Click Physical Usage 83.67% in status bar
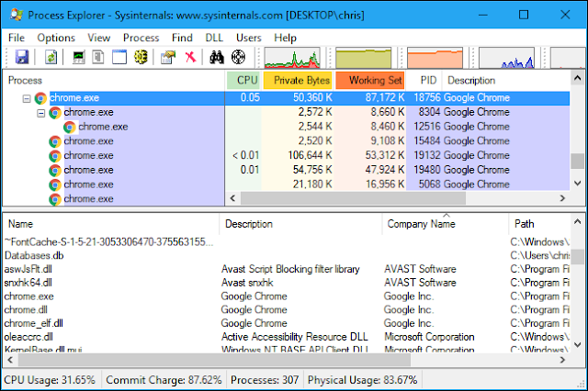This screenshot has height=391, width=588. point(362,380)
